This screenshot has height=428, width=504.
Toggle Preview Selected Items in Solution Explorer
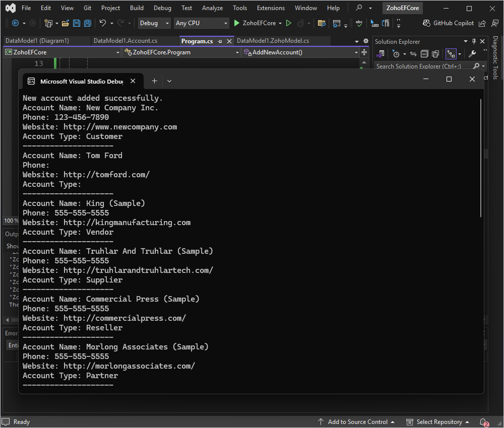click(x=435, y=53)
